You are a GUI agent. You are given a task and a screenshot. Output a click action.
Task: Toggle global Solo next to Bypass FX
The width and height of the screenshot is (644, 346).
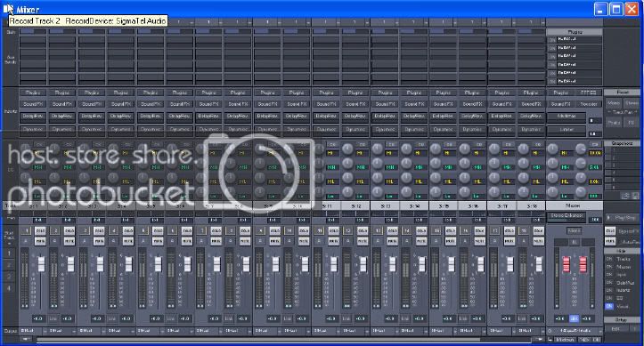pos(610,231)
